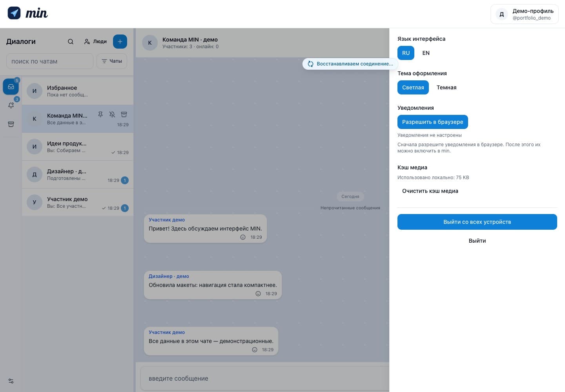Pin the Команда MIN chat
The height and width of the screenshot is (392, 565).
click(100, 114)
